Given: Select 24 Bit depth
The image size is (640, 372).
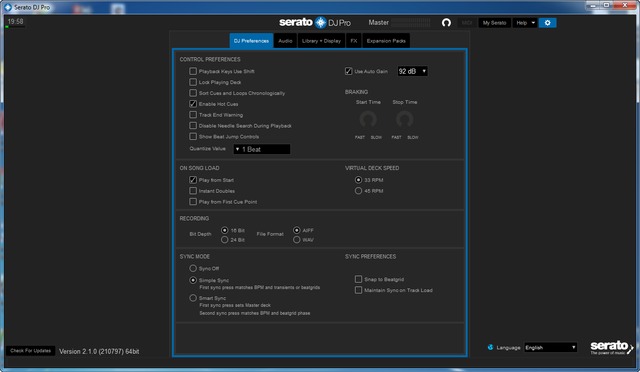Looking at the screenshot, I should [224, 240].
